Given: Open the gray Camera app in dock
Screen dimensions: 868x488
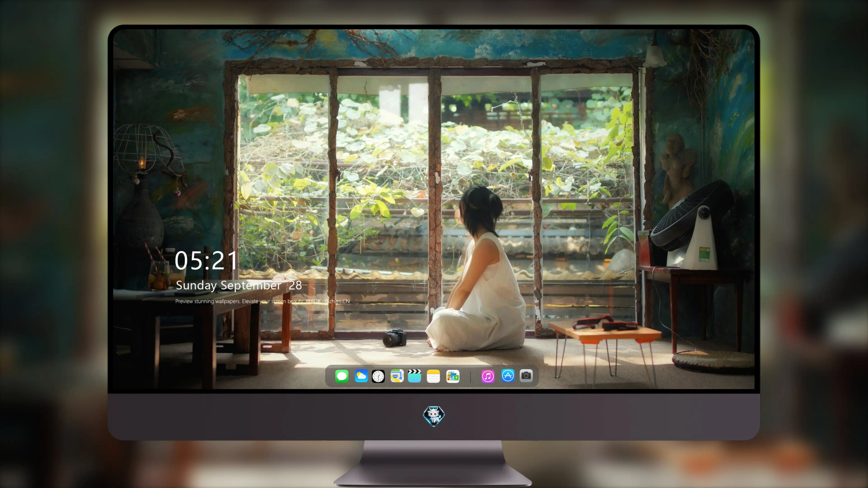Looking at the screenshot, I should pos(526,375).
